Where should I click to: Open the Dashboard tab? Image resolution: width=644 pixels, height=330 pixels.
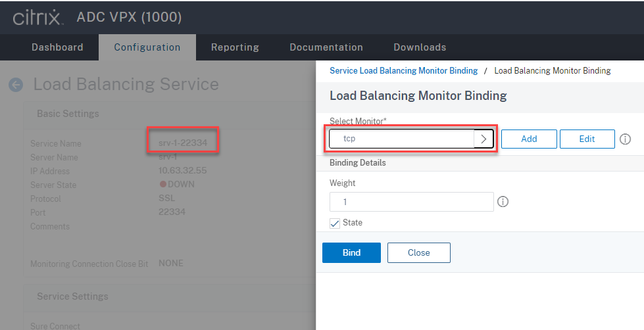[x=57, y=47]
